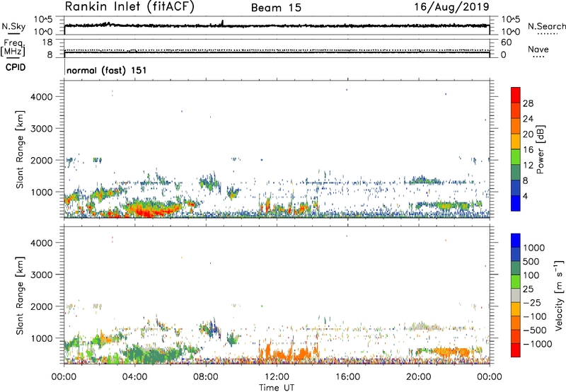This screenshot has width=566, height=392.
Task: Click the power panel 'Slant Range [km]' label
Action: (x=20, y=149)
